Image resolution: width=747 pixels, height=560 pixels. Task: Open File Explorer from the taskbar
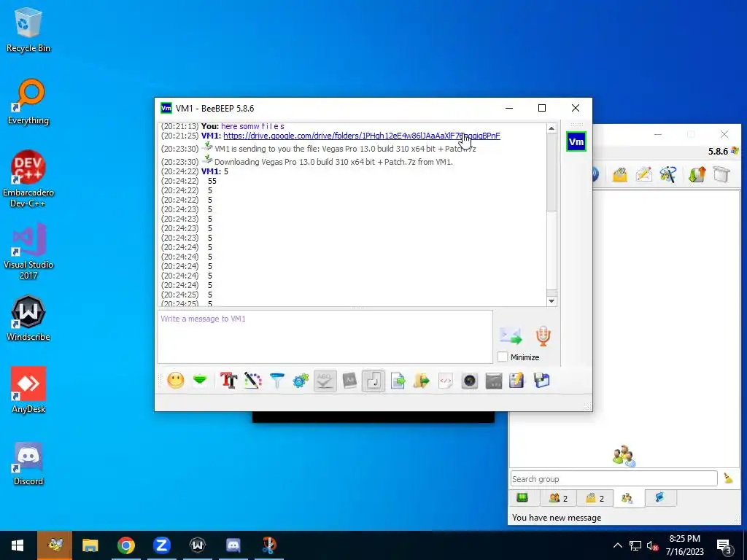coord(90,545)
